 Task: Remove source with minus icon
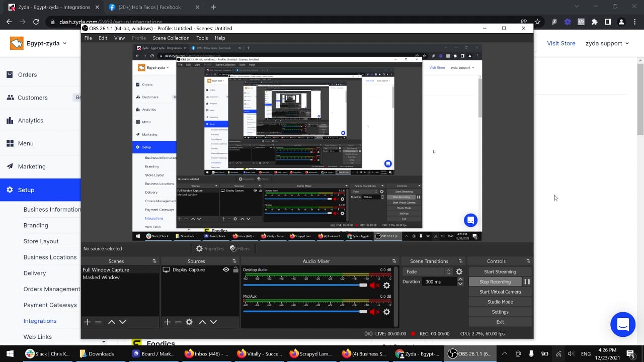(x=178, y=322)
